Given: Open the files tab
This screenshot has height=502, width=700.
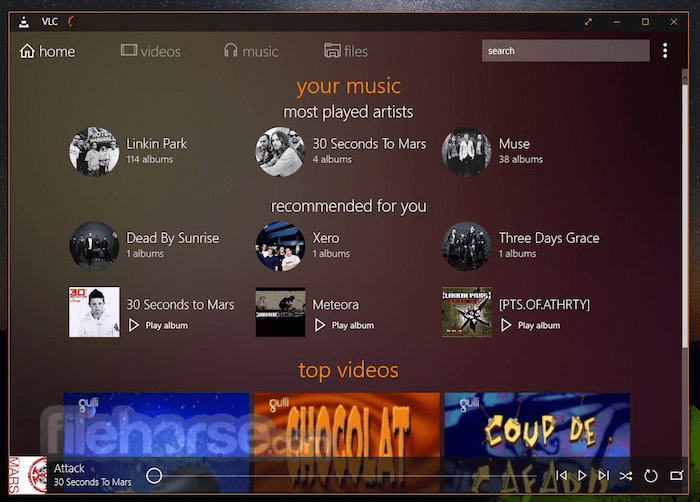Looking at the screenshot, I should [346, 51].
